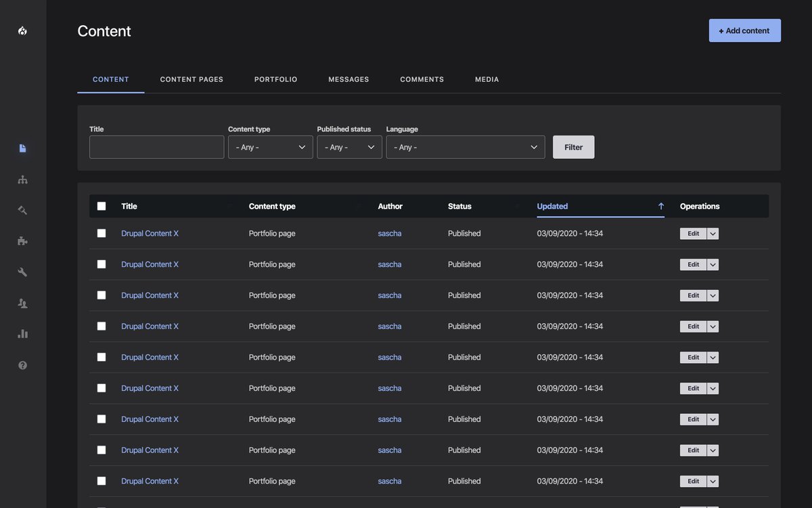Expand operations arrow beside third row Edit
Image resolution: width=812 pixels, height=508 pixels.
pos(713,295)
